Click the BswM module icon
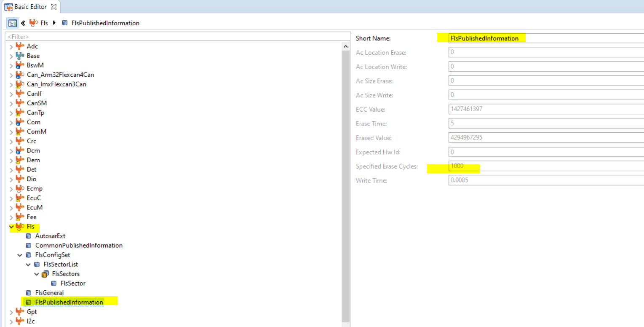This screenshot has width=644, height=327. pos(19,65)
